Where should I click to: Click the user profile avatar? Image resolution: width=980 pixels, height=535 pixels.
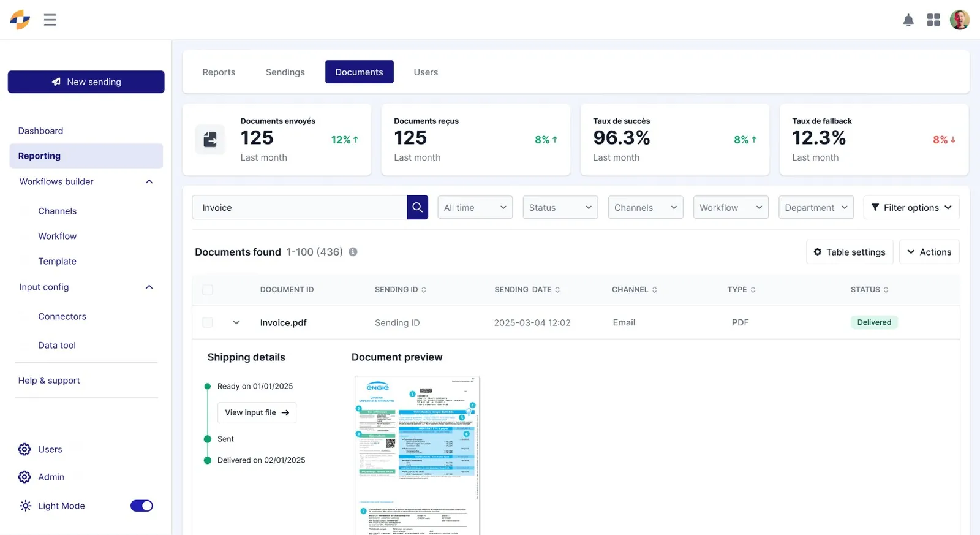960,20
